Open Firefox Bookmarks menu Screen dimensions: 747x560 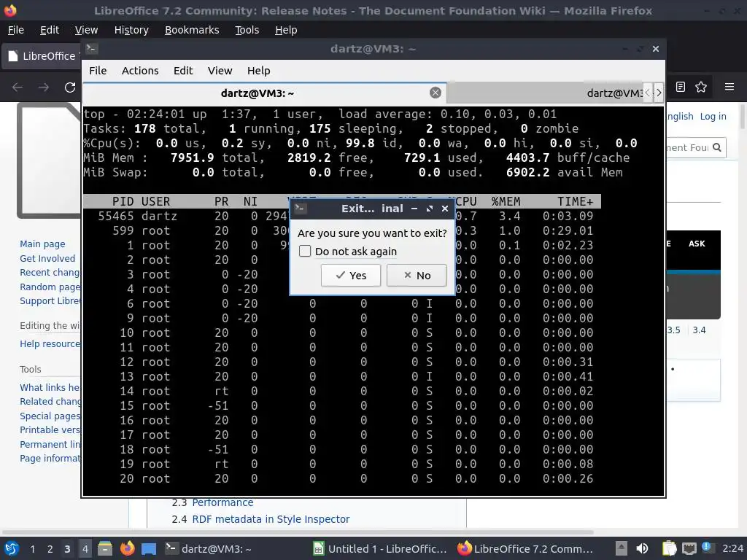click(192, 30)
